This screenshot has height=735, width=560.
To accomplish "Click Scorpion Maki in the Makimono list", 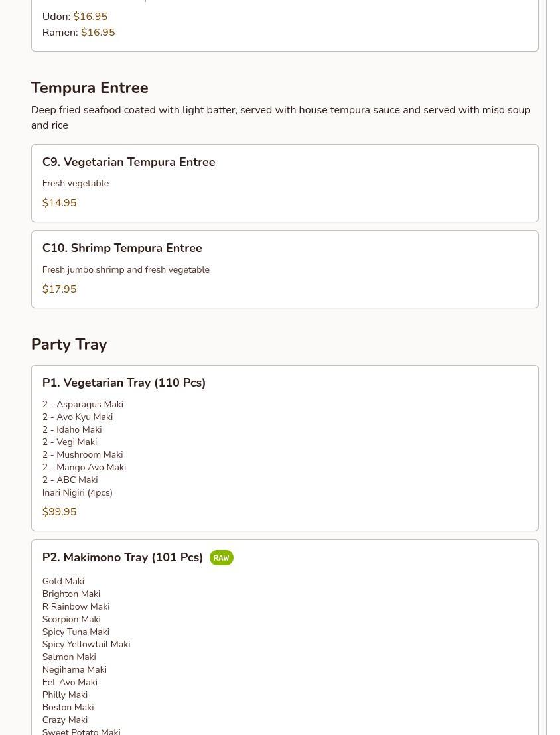I will tap(72, 619).
